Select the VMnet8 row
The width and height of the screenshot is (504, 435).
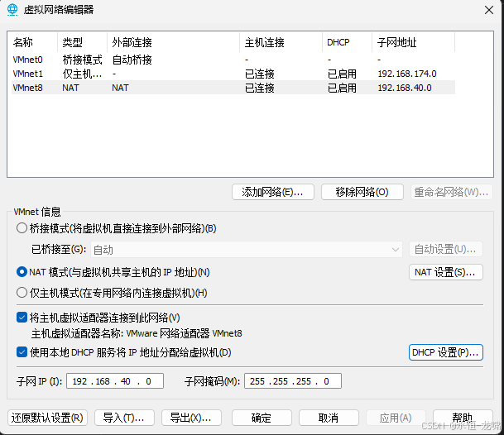(x=233, y=88)
